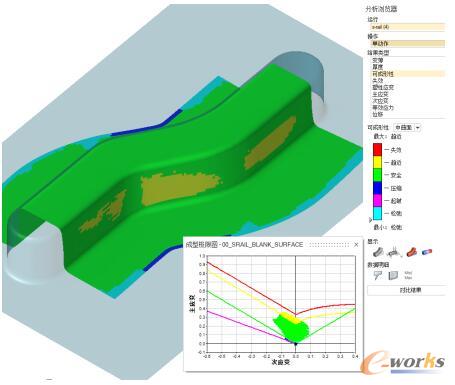Select the 等效应力 result type

point(383,108)
